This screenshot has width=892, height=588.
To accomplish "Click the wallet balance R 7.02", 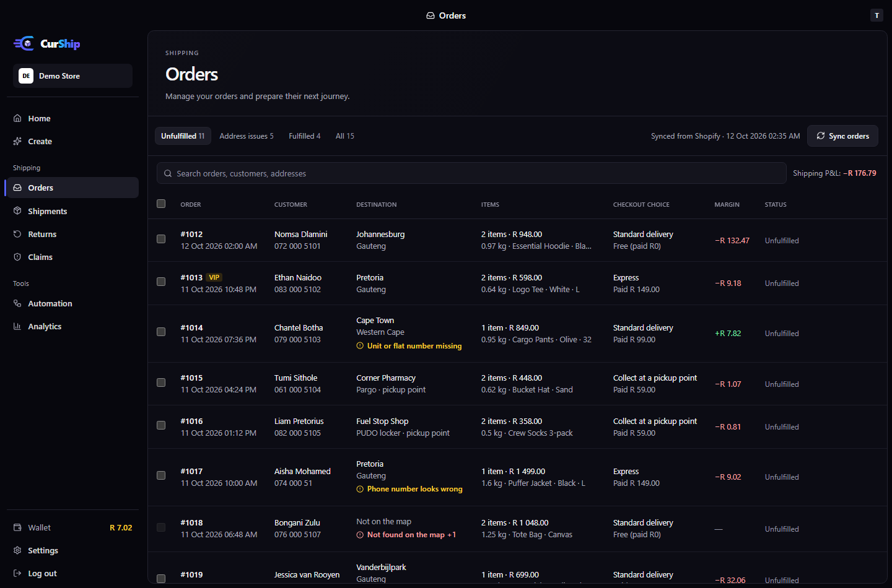I will [x=121, y=527].
